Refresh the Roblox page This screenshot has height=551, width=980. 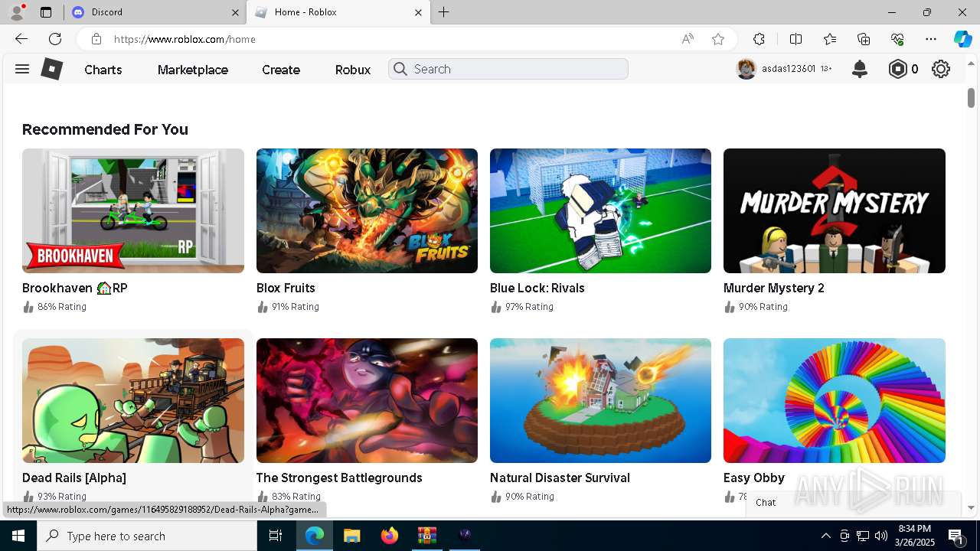55,39
